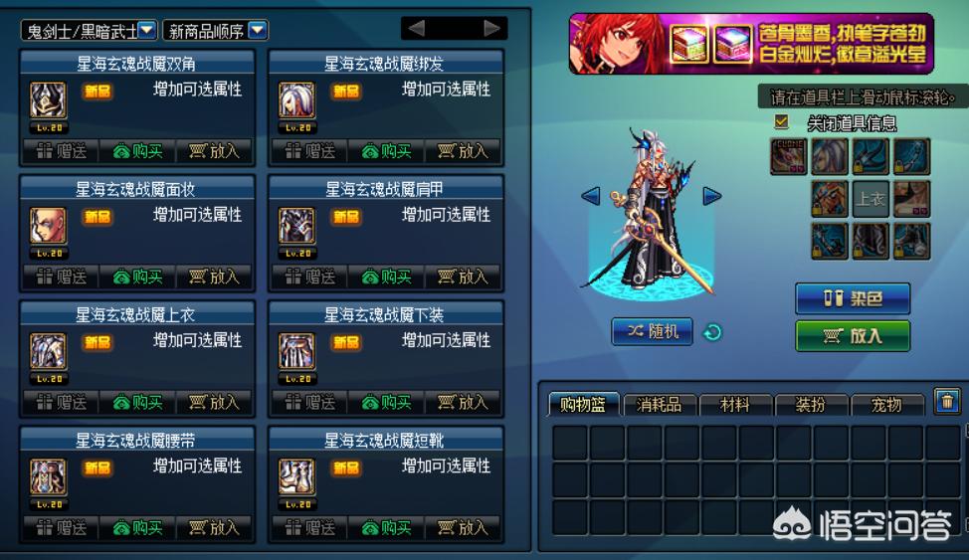Open the 鬼剑士/黑暗武士 class dropdown

(x=89, y=30)
